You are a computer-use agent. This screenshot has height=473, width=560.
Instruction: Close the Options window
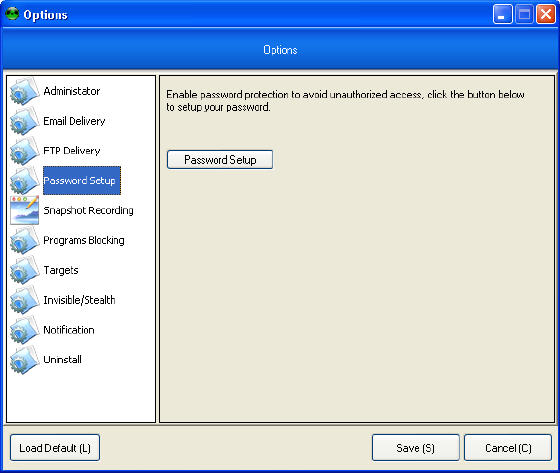click(546, 14)
